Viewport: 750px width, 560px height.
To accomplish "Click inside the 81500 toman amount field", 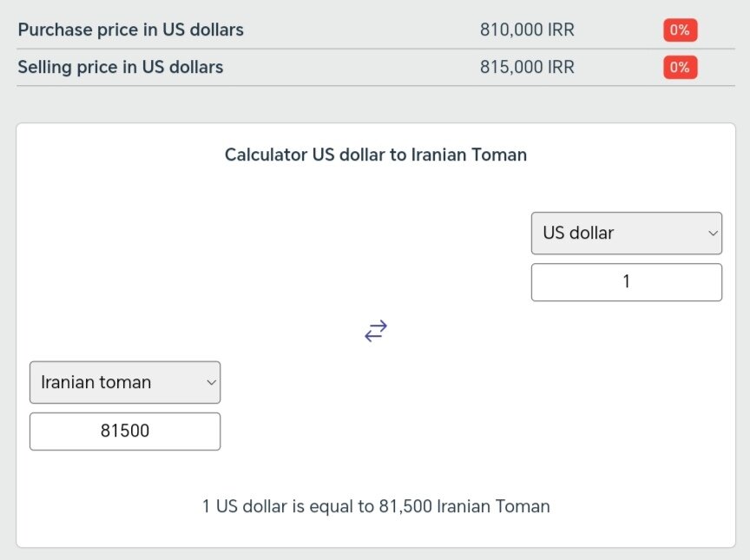I will click(x=124, y=431).
